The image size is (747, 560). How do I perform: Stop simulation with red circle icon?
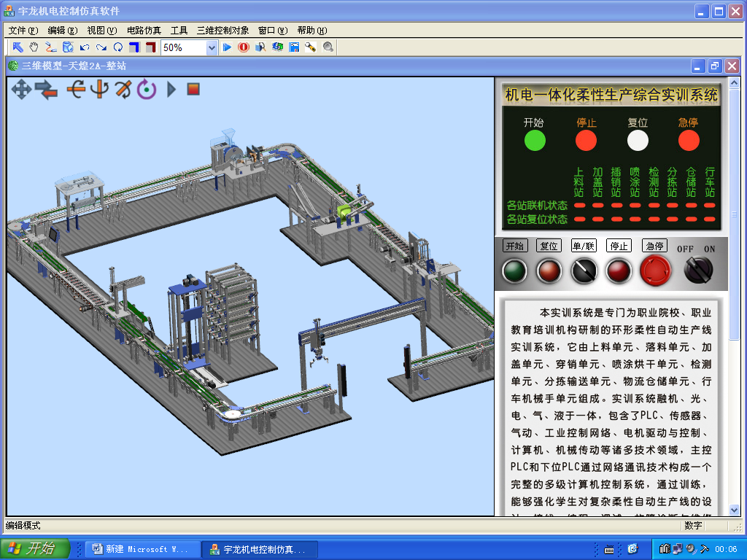point(244,47)
